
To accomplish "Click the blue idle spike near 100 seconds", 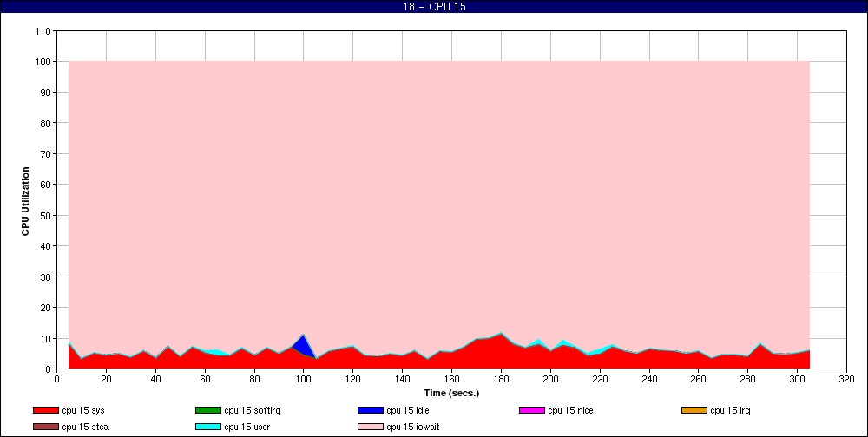I will pyautogui.click(x=302, y=346).
